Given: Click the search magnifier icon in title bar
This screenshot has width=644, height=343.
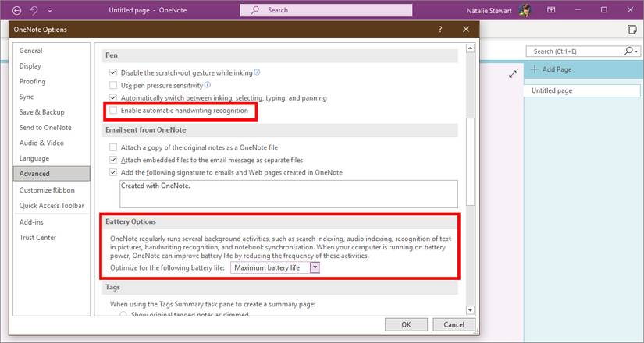Looking at the screenshot, I should 255,10.
